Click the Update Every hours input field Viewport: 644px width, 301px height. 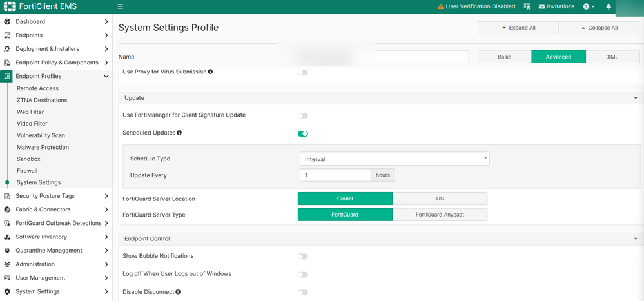point(335,175)
